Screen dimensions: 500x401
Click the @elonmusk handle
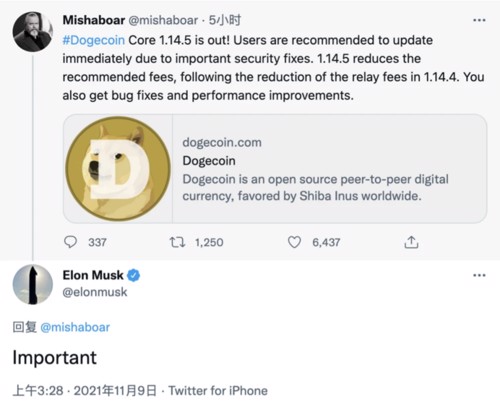pyautogui.click(x=95, y=292)
